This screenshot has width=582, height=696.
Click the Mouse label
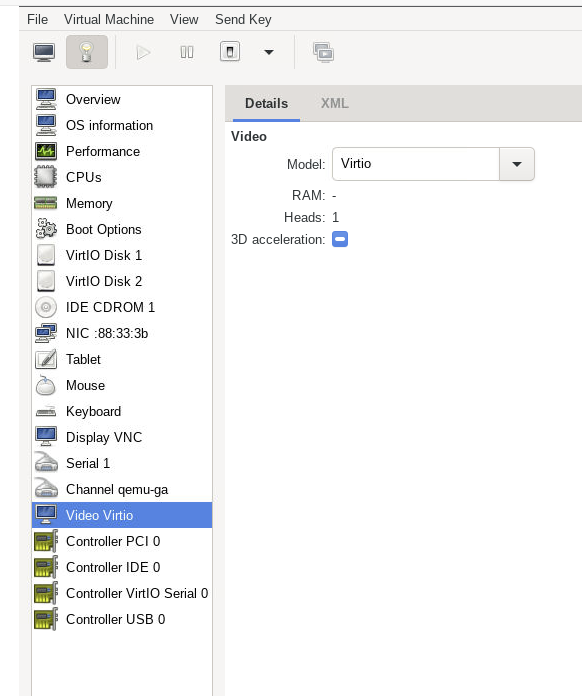pyautogui.click(x=86, y=385)
